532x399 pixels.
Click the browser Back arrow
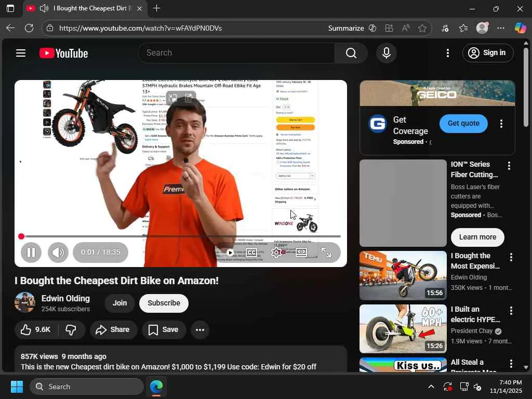(x=10, y=28)
